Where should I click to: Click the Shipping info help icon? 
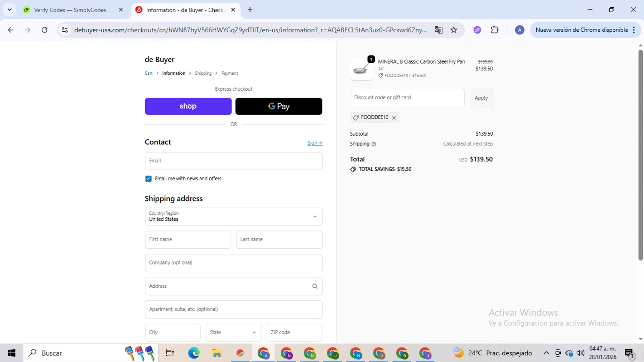point(374,144)
